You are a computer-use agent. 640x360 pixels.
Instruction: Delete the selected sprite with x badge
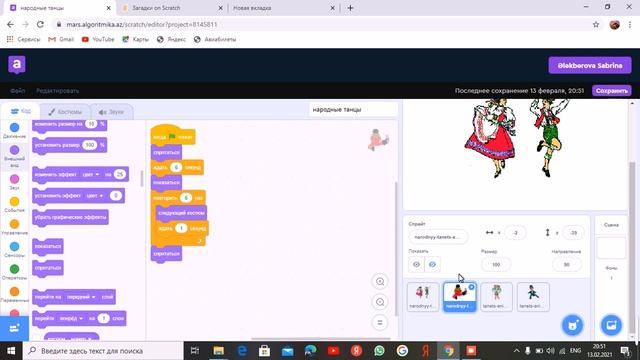tap(471, 287)
